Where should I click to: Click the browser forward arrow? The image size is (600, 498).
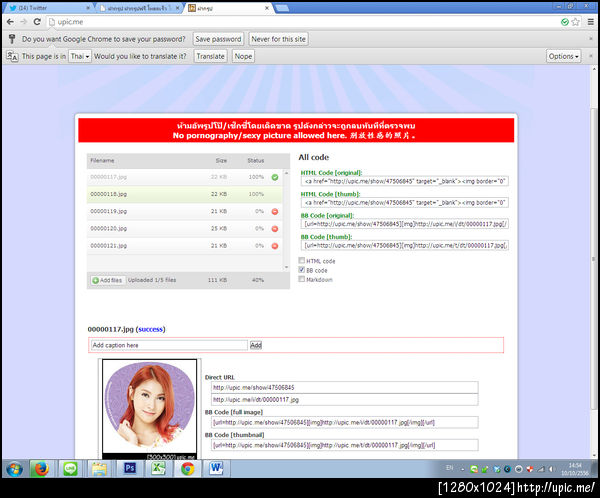[23, 22]
